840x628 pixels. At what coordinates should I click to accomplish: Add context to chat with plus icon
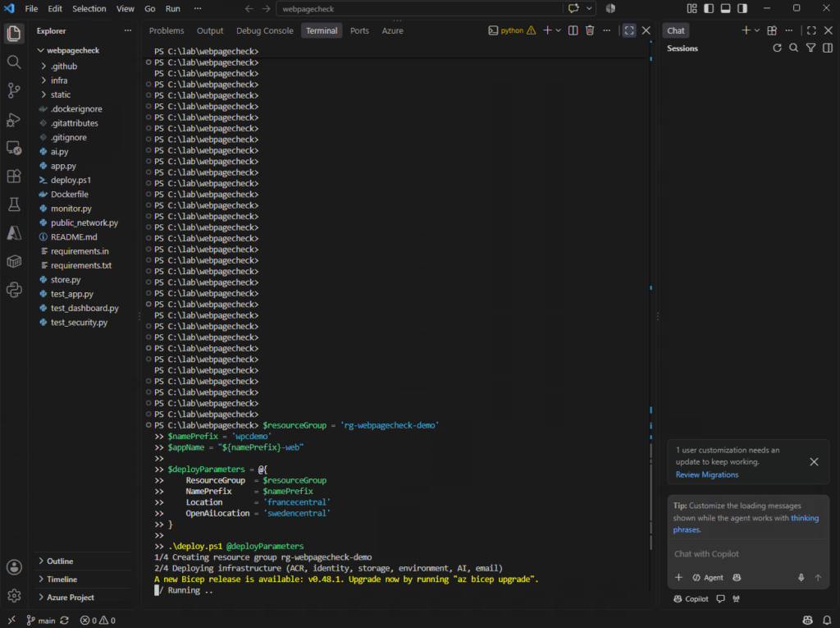pyautogui.click(x=678, y=578)
